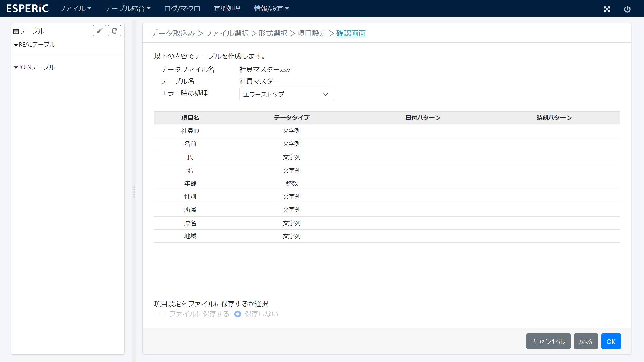Click the 戻る button
Image resolution: width=644 pixels, height=362 pixels.
click(585, 341)
